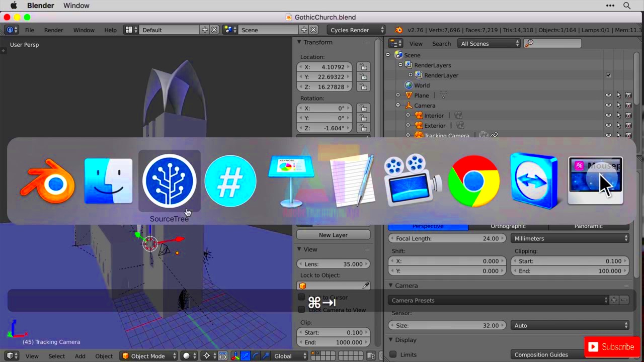644x362 pixels.
Task: Open the eyedropper for Lock to Object
Action: (x=366, y=286)
